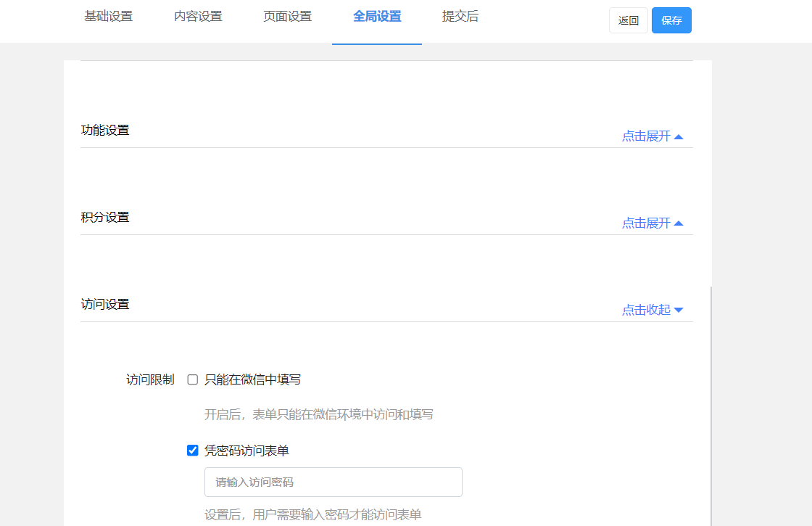Enable the 只能在微信中填写 checkbox
Screen dimensions: 812x526
193,379
